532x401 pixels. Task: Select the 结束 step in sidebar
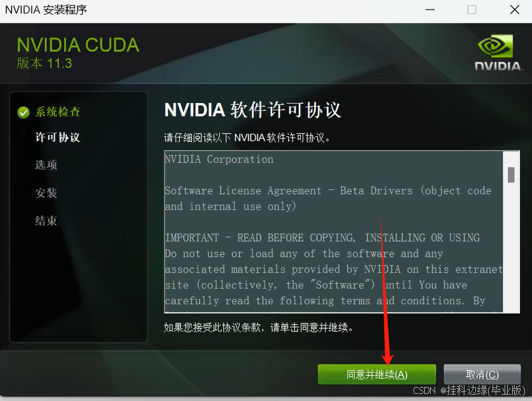click(x=46, y=221)
